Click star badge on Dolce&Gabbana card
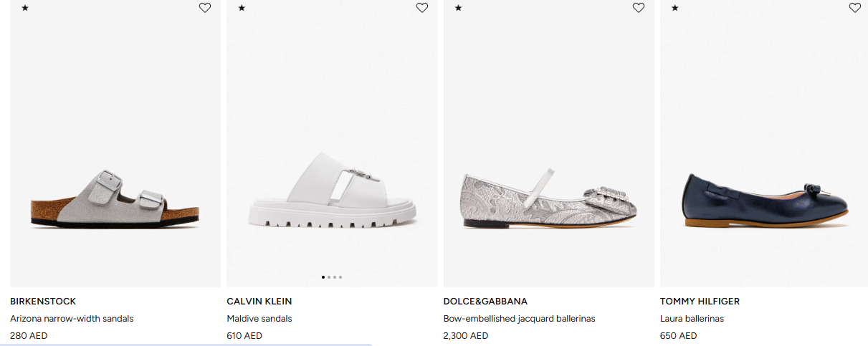Screen dimensions: 868x346 coord(458,8)
